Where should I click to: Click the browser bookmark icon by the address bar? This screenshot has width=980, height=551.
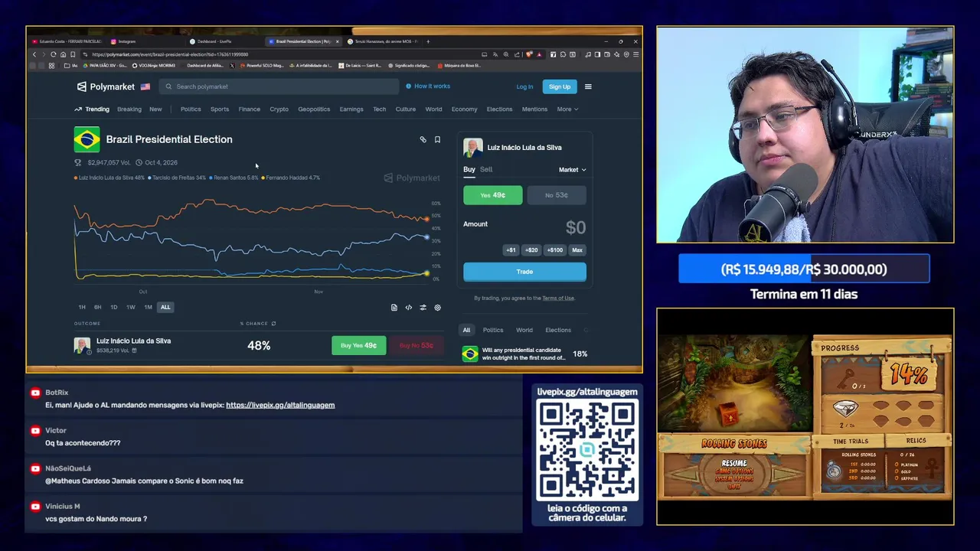point(73,54)
